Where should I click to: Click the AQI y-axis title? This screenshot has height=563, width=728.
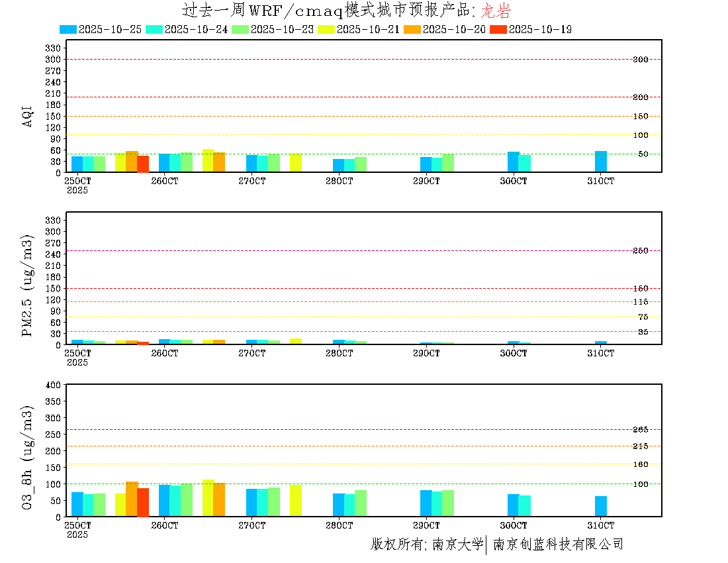coord(28,116)
